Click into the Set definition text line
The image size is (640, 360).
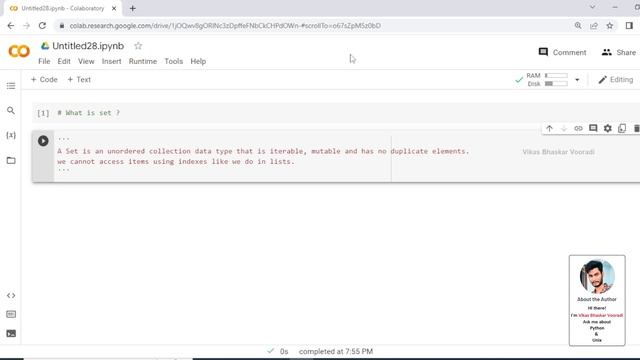(x=263, y=151)
